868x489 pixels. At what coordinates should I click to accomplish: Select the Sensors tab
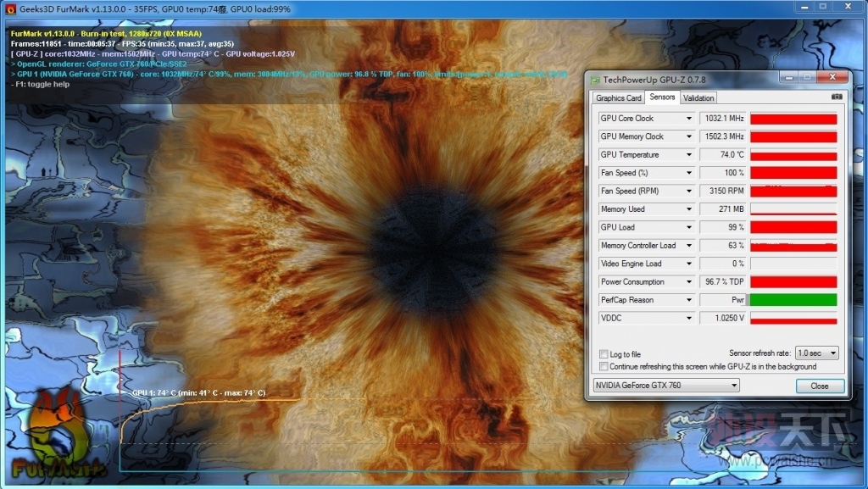pyautogui.click(x=662, y=97)
